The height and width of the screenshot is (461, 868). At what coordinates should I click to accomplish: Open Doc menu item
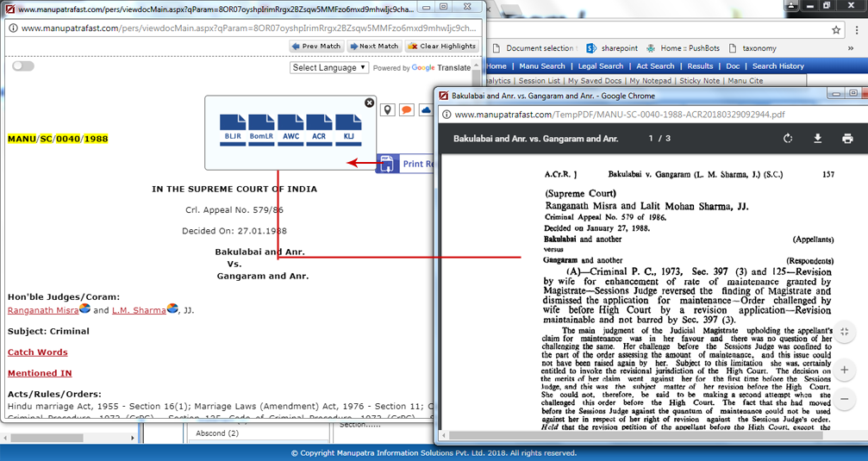coord(733,65)
